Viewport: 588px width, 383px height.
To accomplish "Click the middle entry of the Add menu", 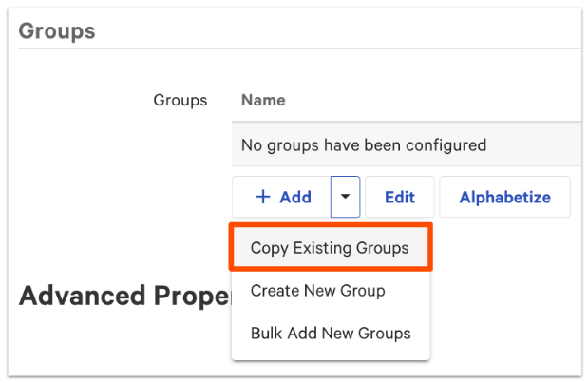I will click(317, 291).
